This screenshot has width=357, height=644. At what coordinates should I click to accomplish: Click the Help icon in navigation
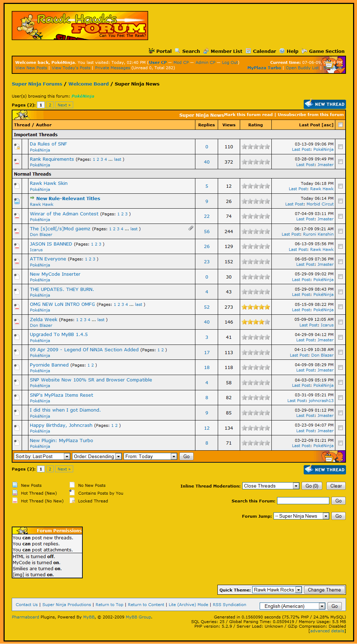click(282, 51)
